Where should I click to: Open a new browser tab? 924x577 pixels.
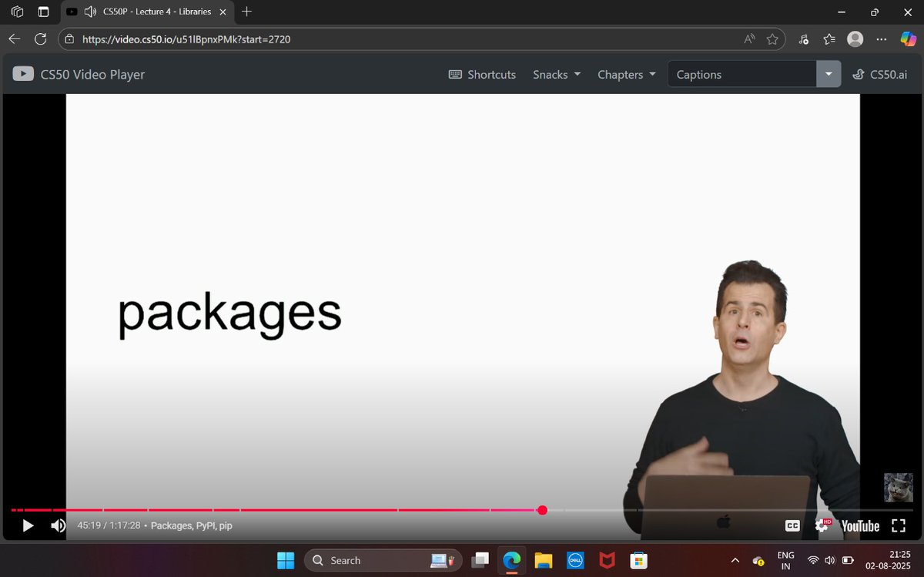coord(246,12)
